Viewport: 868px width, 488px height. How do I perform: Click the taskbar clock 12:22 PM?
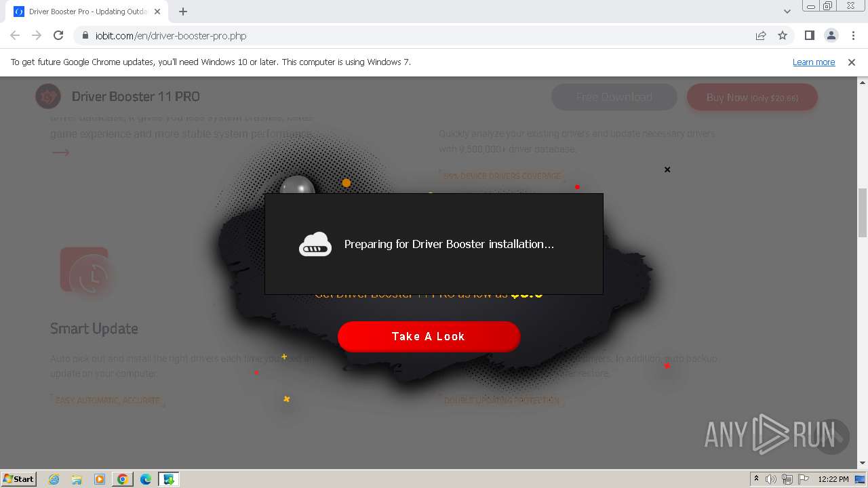click(833, 479)
